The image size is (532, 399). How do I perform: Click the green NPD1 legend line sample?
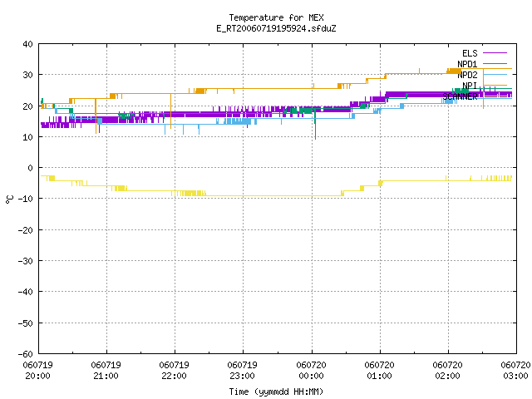tap(495, 63)
